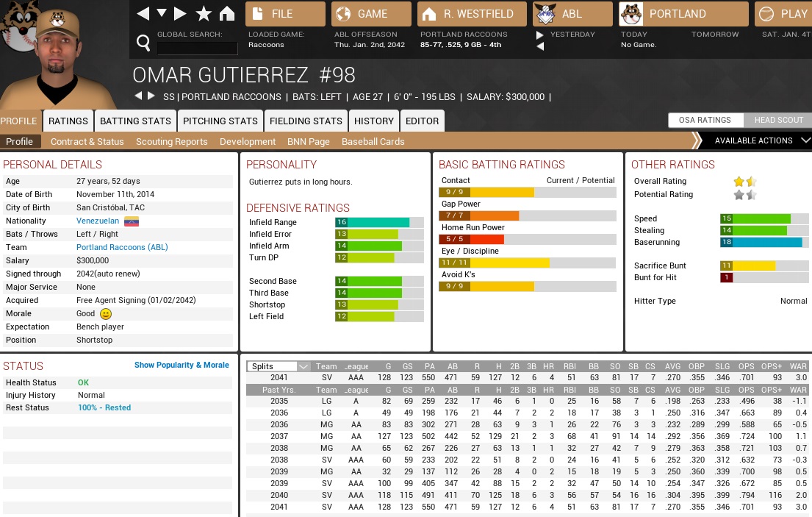Screen dimensions: 812x517
Task: Open BNN Page subtab
Action: 309,141
